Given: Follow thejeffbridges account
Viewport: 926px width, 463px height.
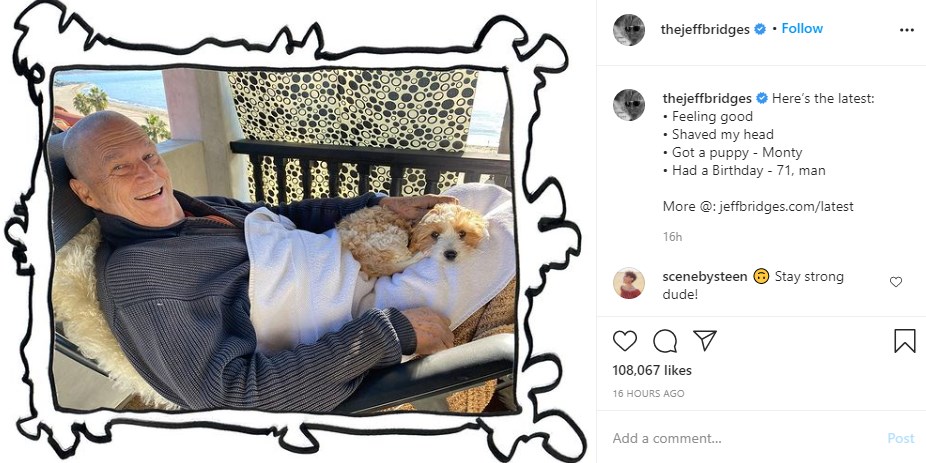Looking at the screenshot, I should pos(802,28).
